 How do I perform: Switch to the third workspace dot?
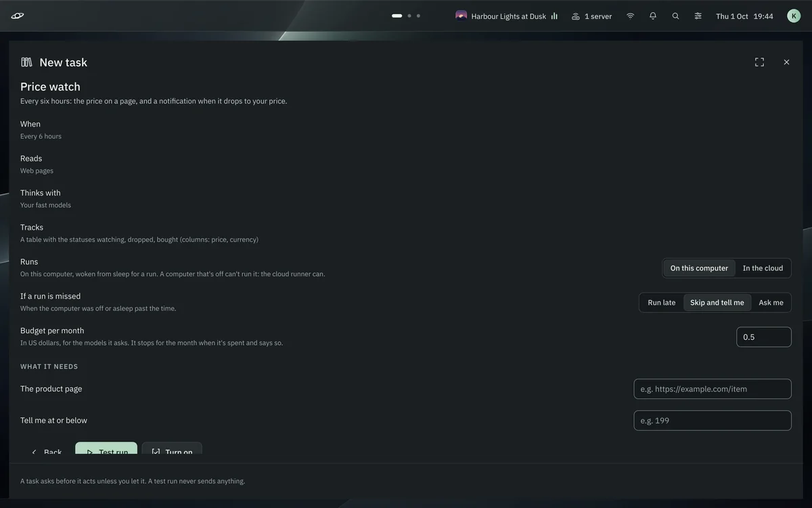click(418, 16)
